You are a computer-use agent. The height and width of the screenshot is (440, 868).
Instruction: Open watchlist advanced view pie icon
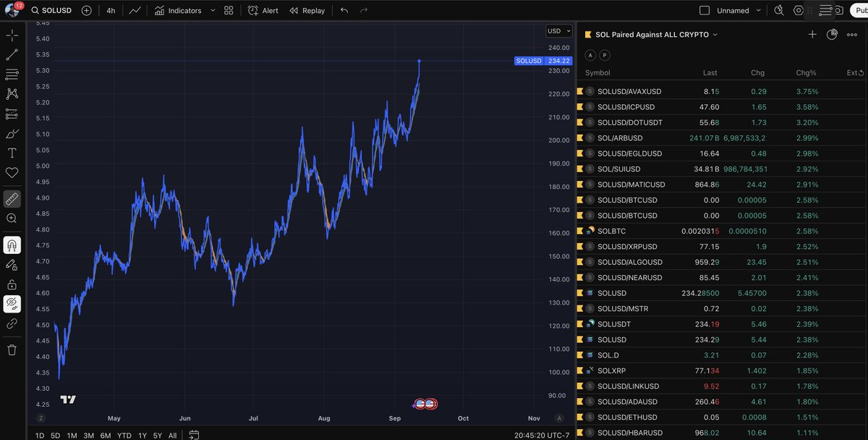(x=832, y=34)
